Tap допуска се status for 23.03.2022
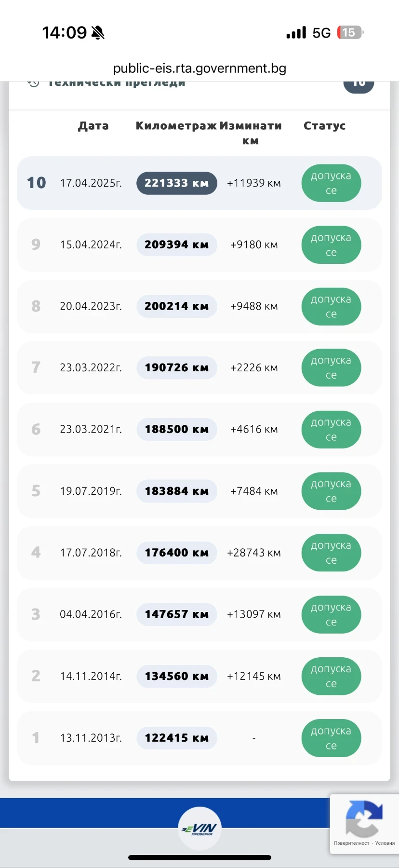The height and width of the screenshot is (868, 399). click(x=331, y=368)
